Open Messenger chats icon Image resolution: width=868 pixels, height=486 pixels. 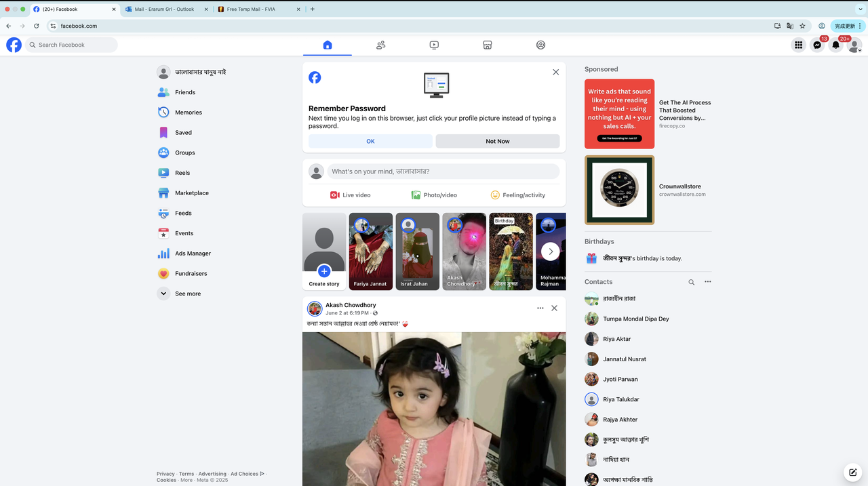[818, 45]
